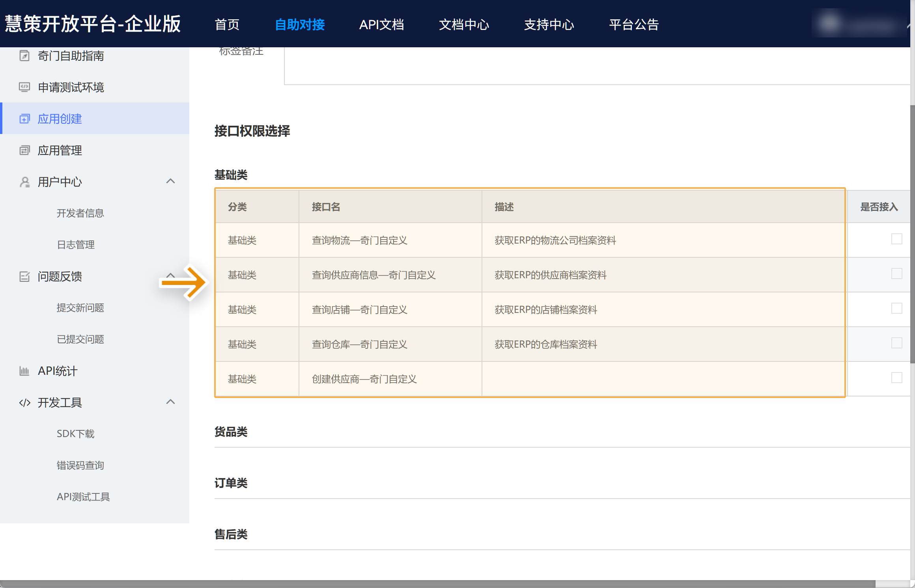Open 申请测试环境 in the sidebar

point(71,87)
